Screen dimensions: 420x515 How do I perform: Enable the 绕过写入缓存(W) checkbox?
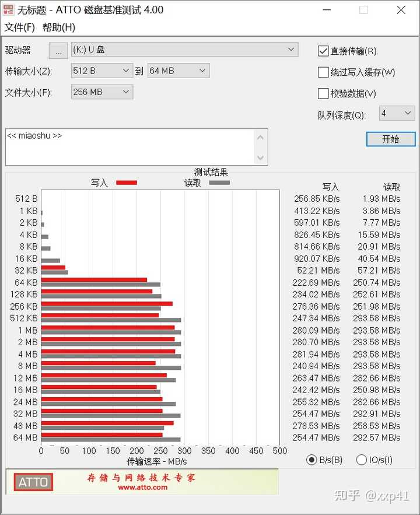pyautogui.click(x=323, y=72)
